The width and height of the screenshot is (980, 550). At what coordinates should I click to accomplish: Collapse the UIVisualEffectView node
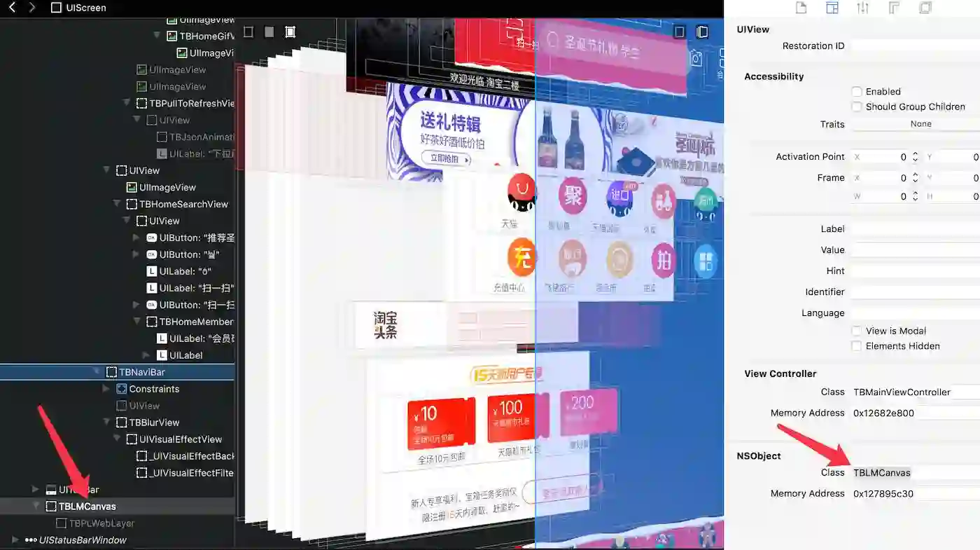click(117, 439)
